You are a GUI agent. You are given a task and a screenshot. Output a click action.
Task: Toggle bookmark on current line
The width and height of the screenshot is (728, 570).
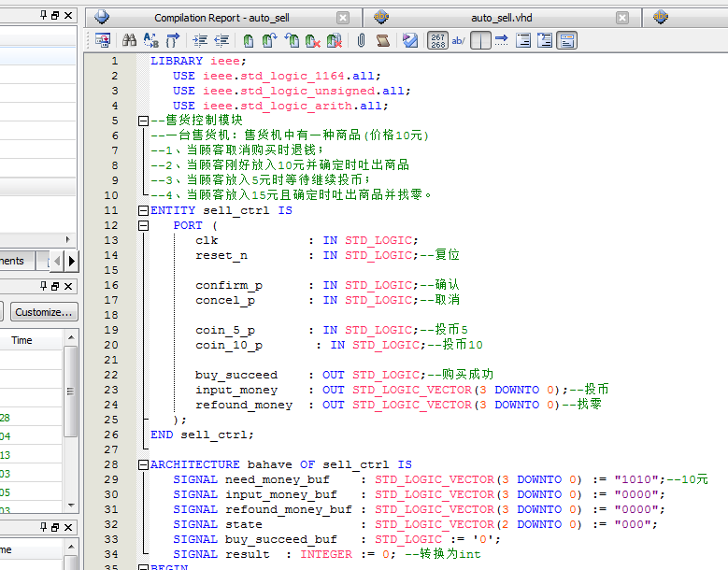point(248,40)
